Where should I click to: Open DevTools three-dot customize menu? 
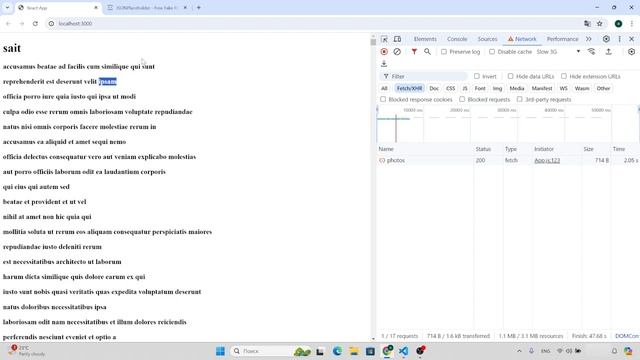tap(620, 39)
